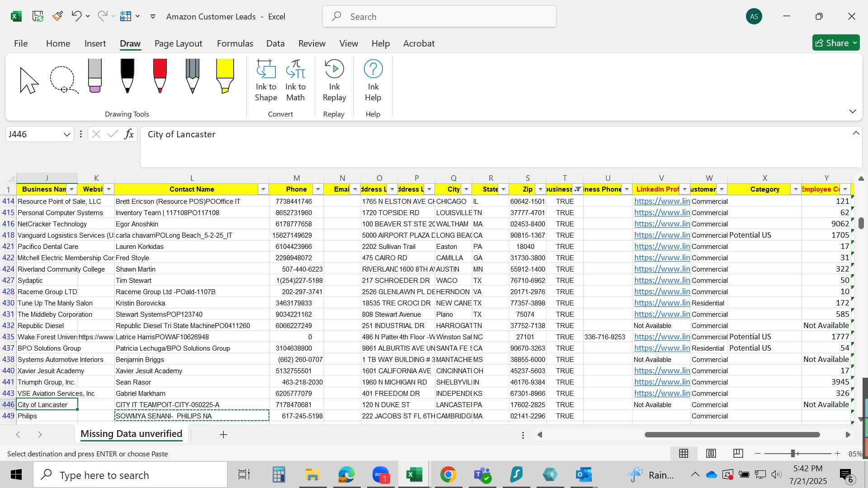Open Zip column filter dropdown

(x=540, y=189)
